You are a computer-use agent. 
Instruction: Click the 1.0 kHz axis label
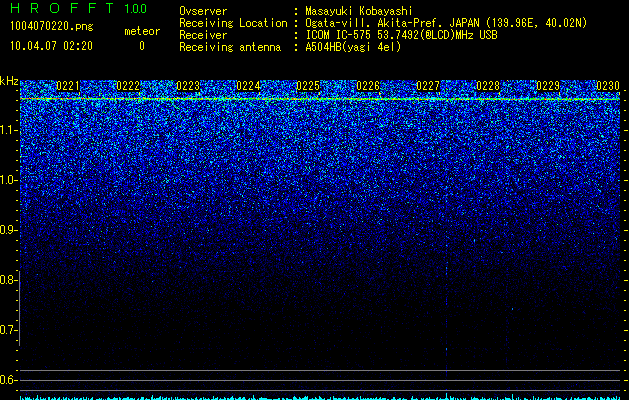pos(8,180)
